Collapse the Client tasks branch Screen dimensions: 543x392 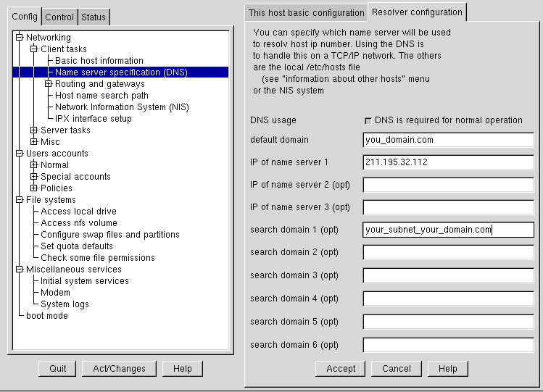(34, 49)
